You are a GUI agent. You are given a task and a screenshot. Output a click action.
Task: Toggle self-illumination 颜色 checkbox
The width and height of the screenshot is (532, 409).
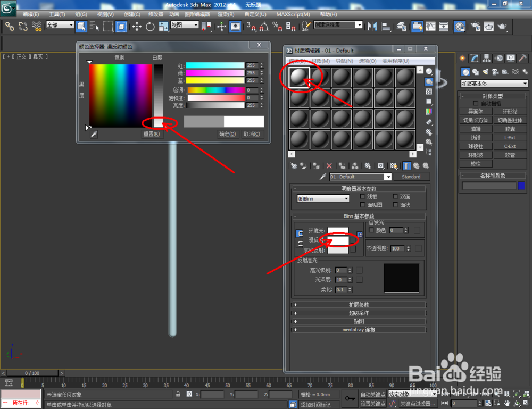(x=371, y=230)
